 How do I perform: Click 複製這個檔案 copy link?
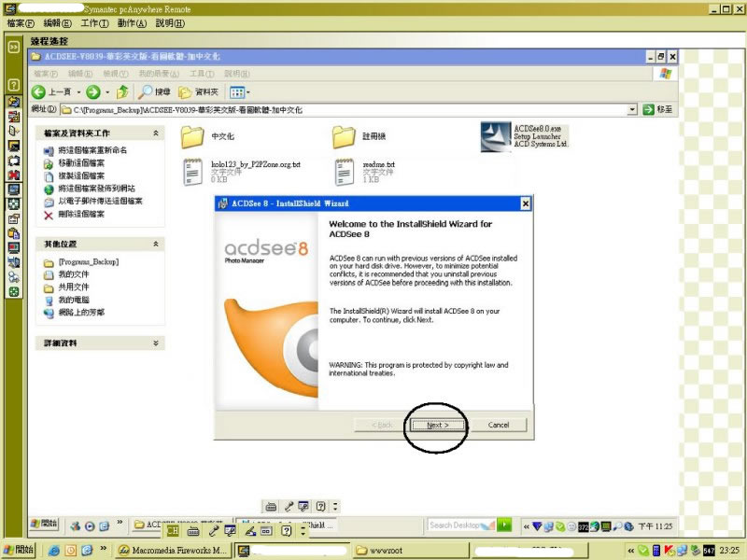point(81,175)
